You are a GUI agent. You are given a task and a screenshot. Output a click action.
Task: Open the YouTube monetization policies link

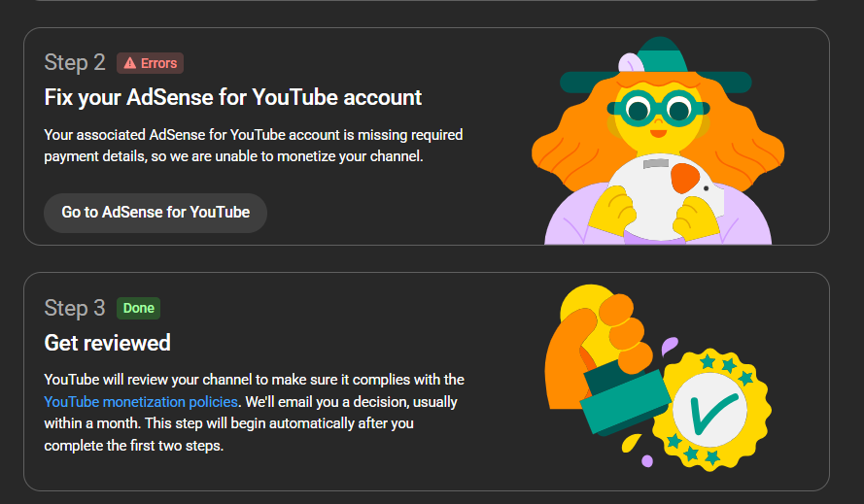point(141,401)
